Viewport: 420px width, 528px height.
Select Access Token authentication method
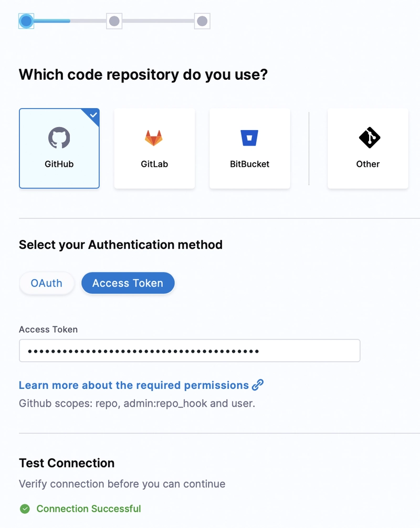[128, 283]
